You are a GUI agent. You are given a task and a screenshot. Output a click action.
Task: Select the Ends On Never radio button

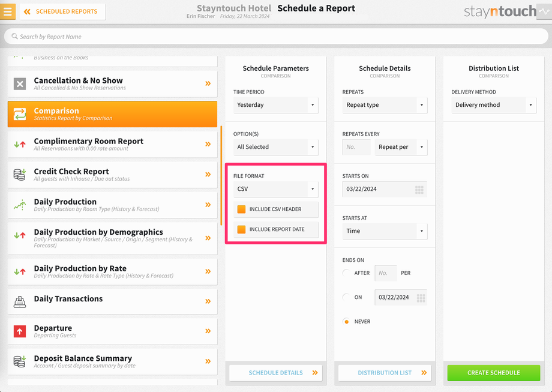346,322
